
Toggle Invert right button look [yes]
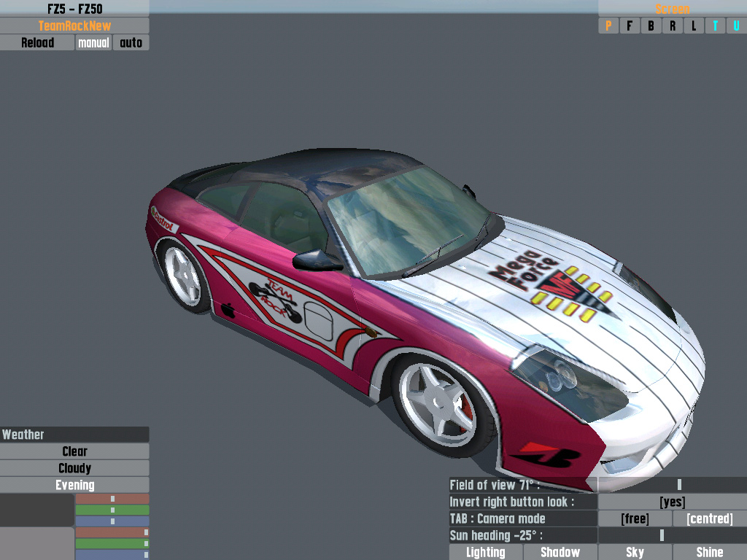point(672,502)
